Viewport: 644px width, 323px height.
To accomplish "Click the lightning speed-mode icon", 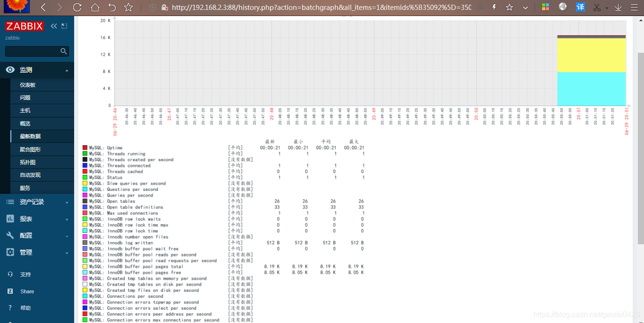I will coord(494,7).
